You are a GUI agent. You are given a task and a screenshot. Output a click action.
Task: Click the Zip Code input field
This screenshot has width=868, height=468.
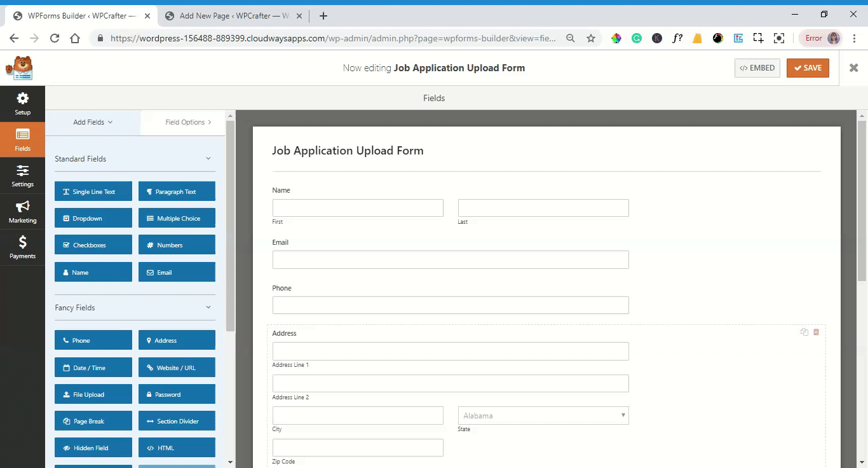click(x=358, y=448)
